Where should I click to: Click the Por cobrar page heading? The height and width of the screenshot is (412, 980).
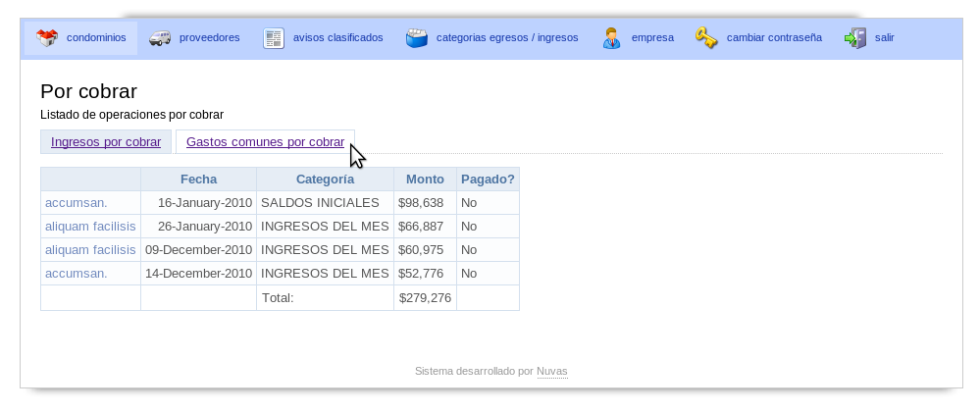coord(88,91)
